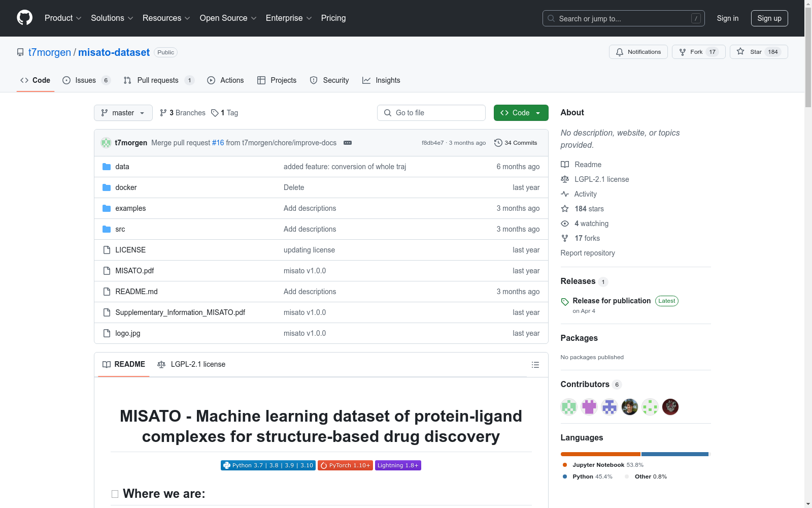This screenshot has height=508, width=812.
Task: Open the t7morgen owner link
Action: tap(50, 52)
